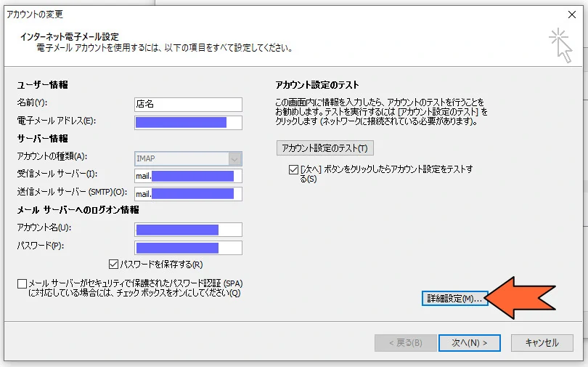Enable the SPA secure password authentication checkbox
Screen dimensions: 588x367
coord(22,283)
